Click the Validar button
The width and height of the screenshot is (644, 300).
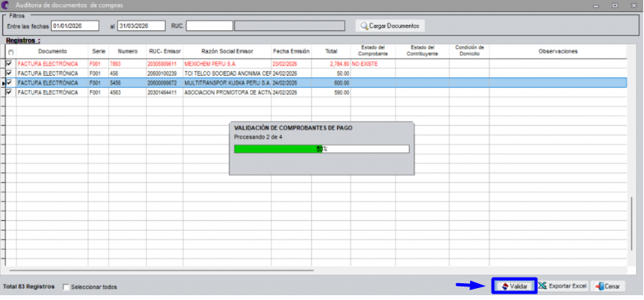pos(514,286)
